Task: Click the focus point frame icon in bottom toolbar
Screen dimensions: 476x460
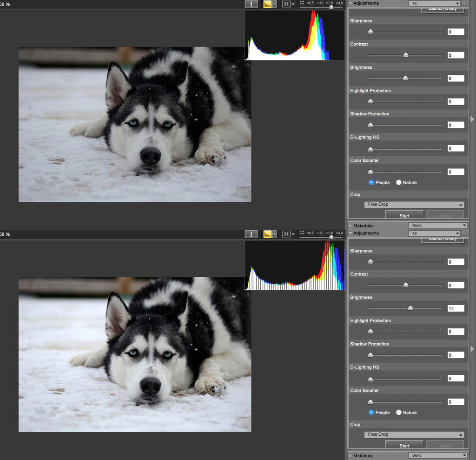Action: [286, 234]
